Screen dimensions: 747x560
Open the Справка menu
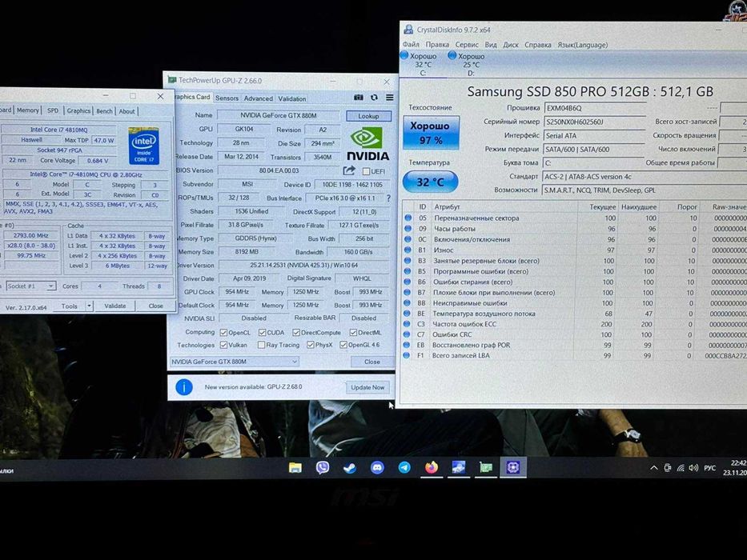click(x=538, y=45)
